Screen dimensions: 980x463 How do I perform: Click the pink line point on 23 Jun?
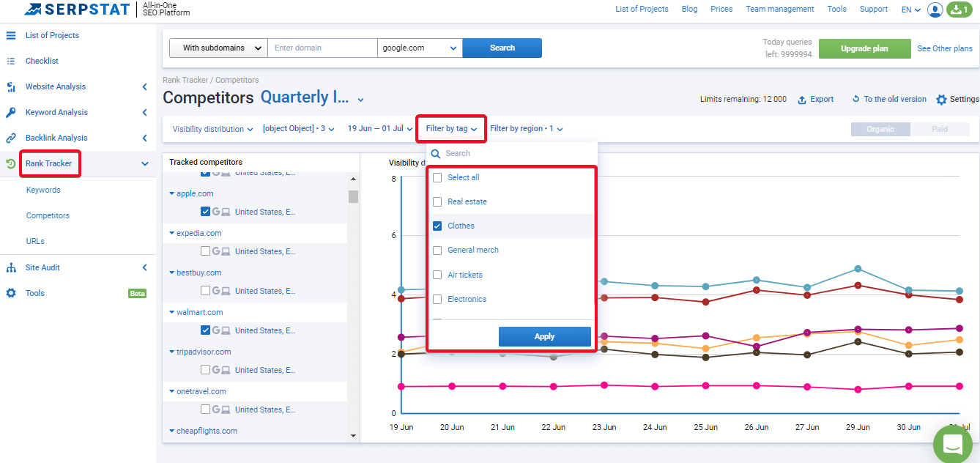604,385
